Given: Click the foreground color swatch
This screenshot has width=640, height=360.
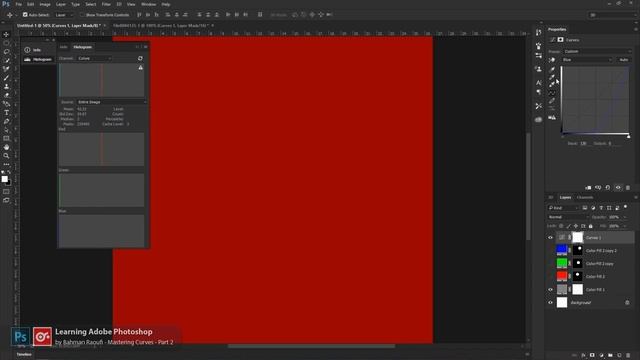Looking at the screenshot, I should (4, 179).
